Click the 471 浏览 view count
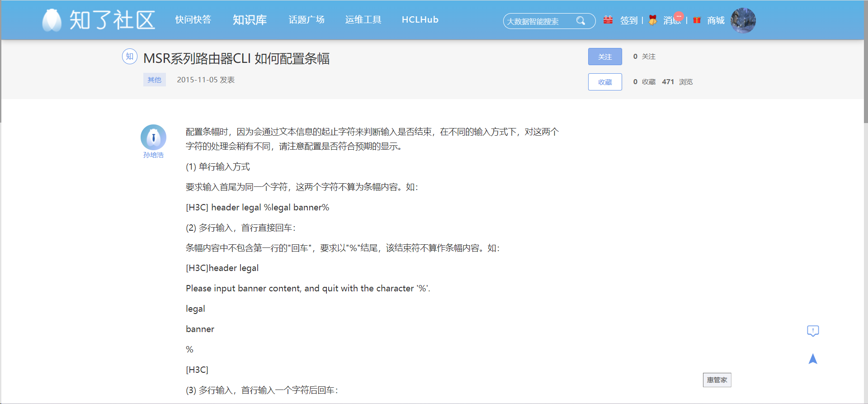This screenshot has height=404, width=868. tap(677, 82)
